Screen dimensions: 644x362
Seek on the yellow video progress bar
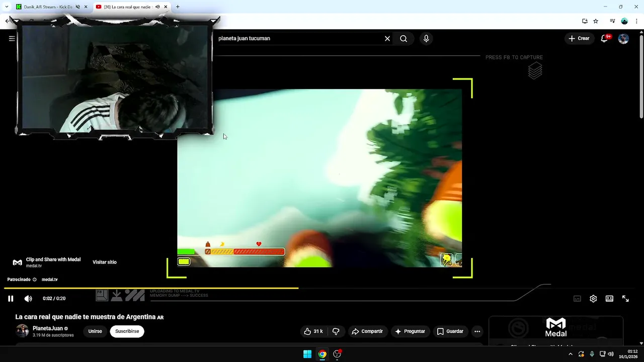click(x=151, y=288)
